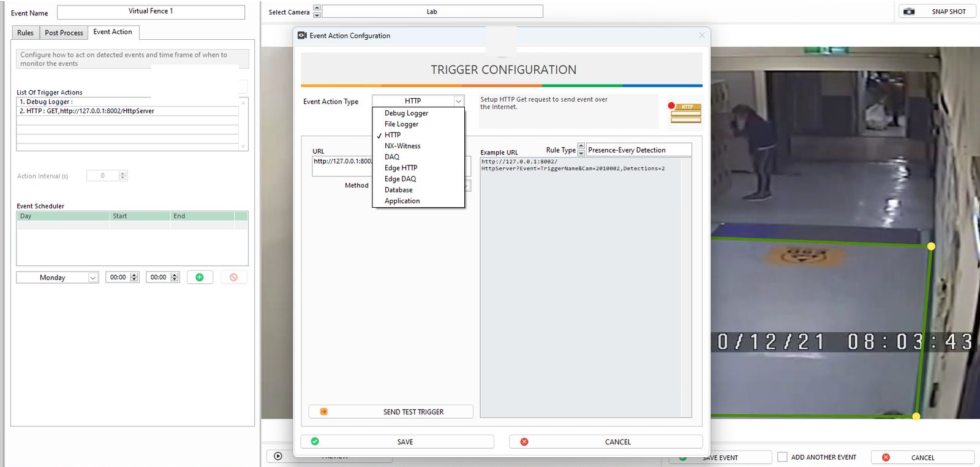This screenshot has width=980, height=467.
Task: Click the red remove schedule icon
Action: click(233, 278)
